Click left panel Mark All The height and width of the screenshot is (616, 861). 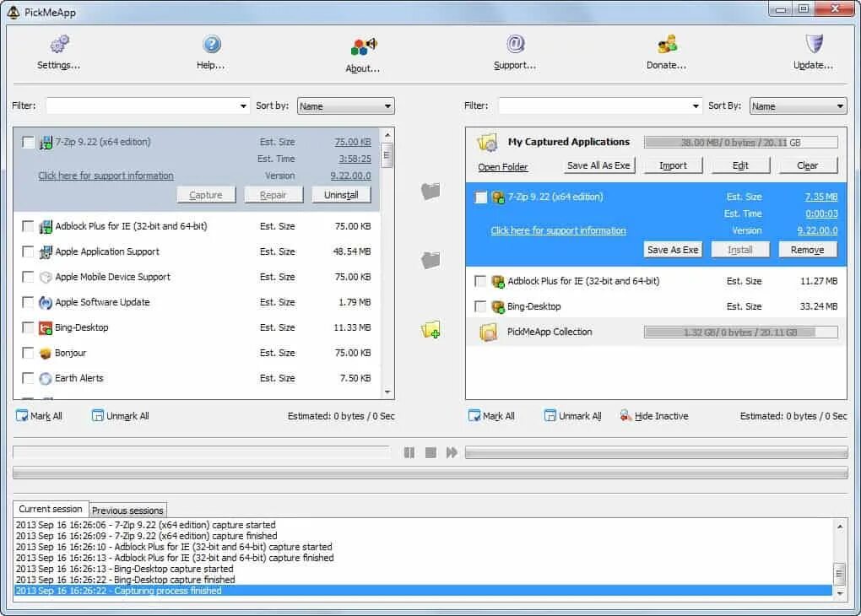(39, 416)
